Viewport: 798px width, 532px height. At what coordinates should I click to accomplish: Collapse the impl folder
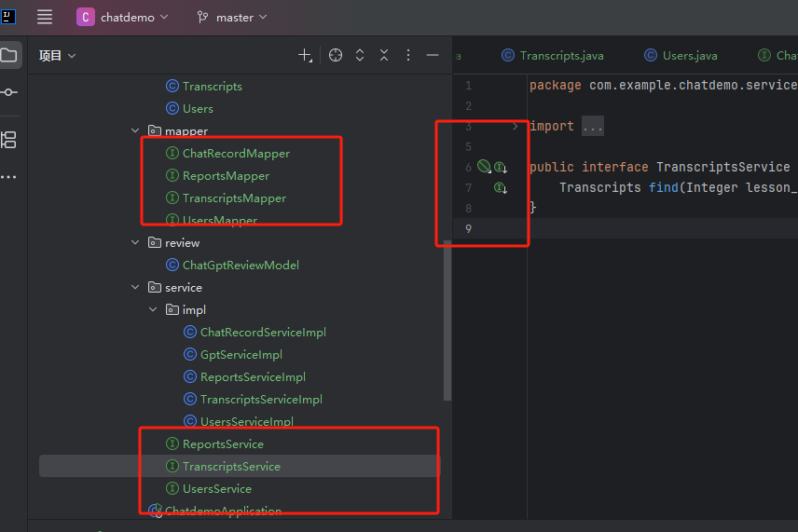click(x=153, y=309)
